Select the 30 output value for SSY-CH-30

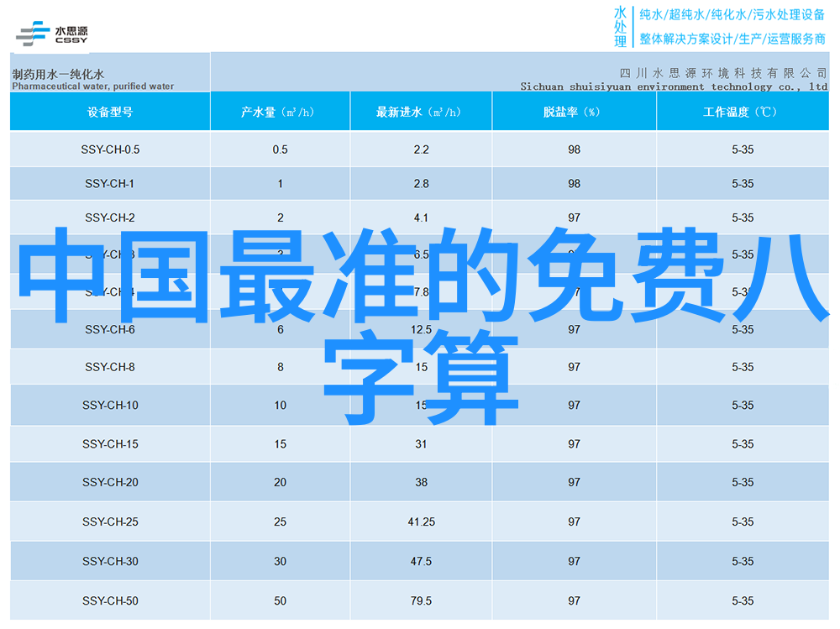[281, 562]
